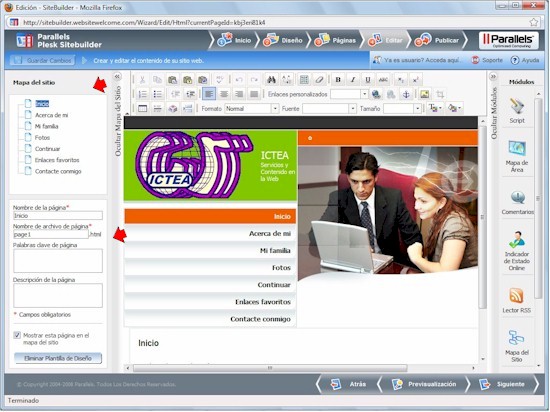The height and width of the screenshot is (412, 550).
Task: Go to the Diseño wizard step
Action: [283, 40]
